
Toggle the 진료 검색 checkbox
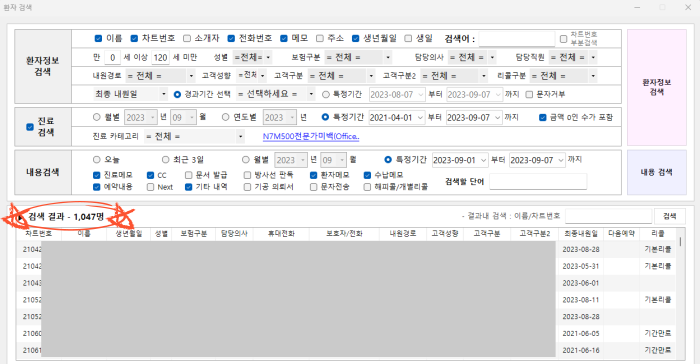tap(30, 127)
